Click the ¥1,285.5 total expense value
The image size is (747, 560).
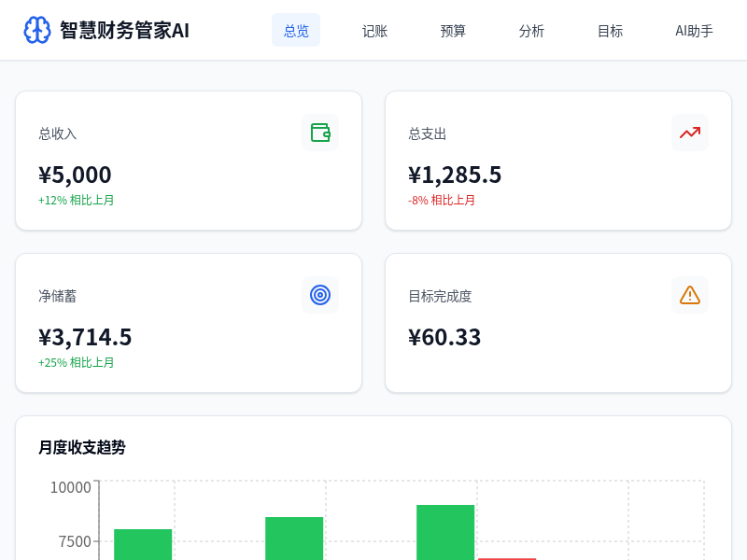[455, 175]
